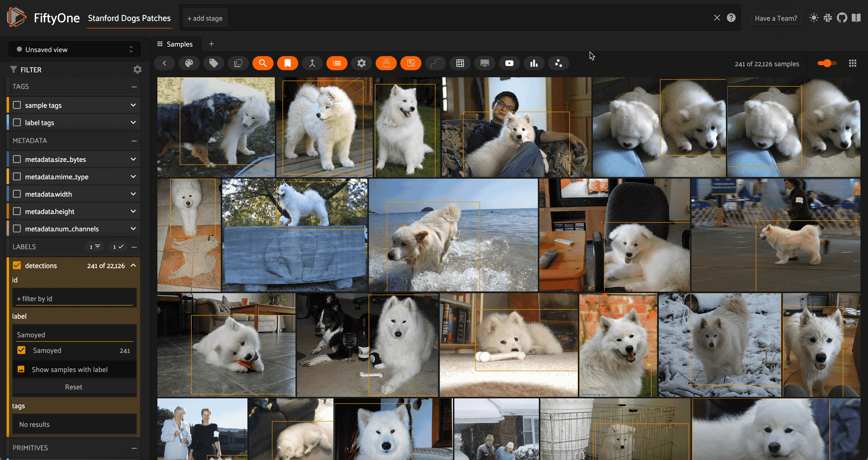
Task: Click the YouTube-style video icon
Action: [x=509, y=63]
